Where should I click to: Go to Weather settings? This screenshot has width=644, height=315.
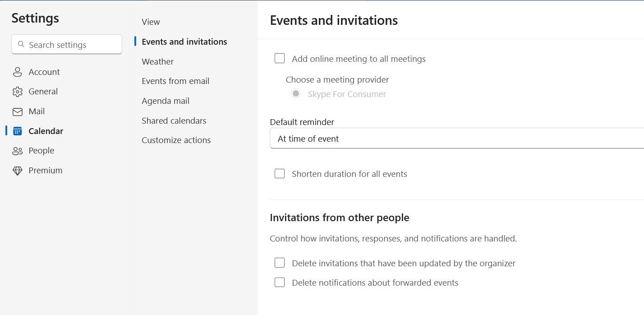(x=157, y=61)
